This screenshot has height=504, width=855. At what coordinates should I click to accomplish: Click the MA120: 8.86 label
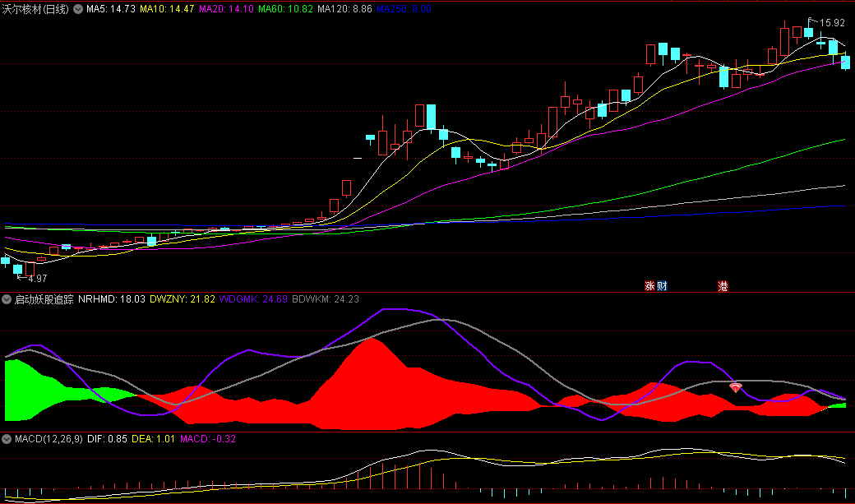344,9
